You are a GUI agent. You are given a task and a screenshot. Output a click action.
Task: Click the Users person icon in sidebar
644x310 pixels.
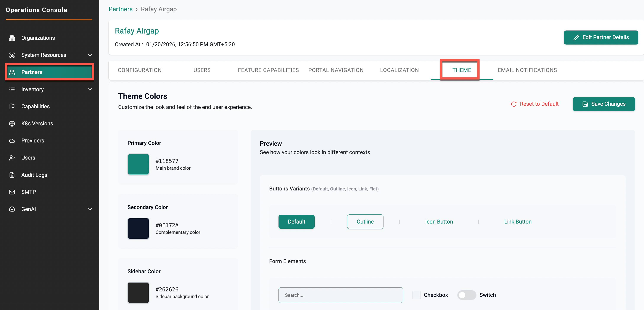click(x=12, y=158)
